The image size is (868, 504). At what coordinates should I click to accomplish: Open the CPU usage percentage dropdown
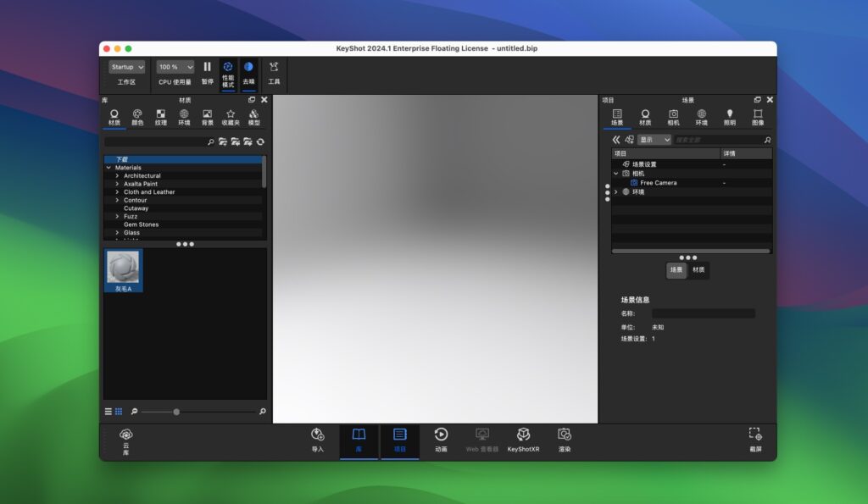(175, 67)
